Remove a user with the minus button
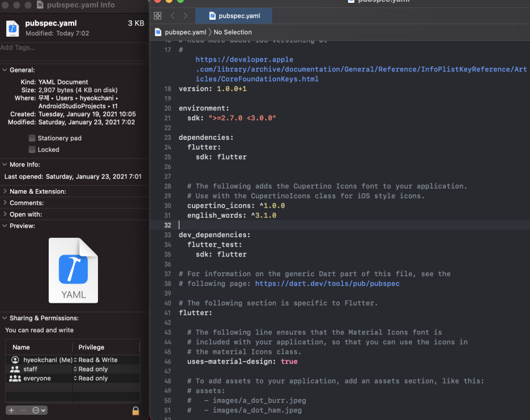 (23, 410)
